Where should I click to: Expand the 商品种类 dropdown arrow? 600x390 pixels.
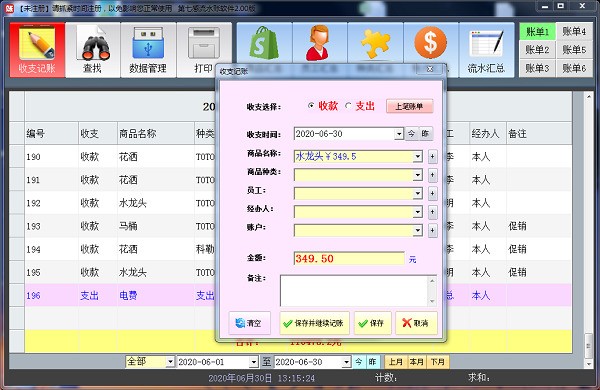tap(417, 175)
